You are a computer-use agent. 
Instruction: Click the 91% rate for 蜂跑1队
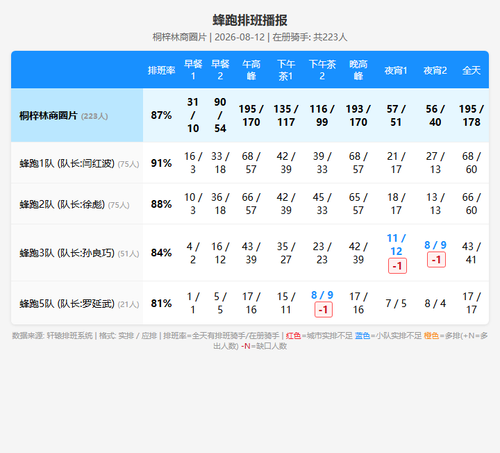(161, 163)
